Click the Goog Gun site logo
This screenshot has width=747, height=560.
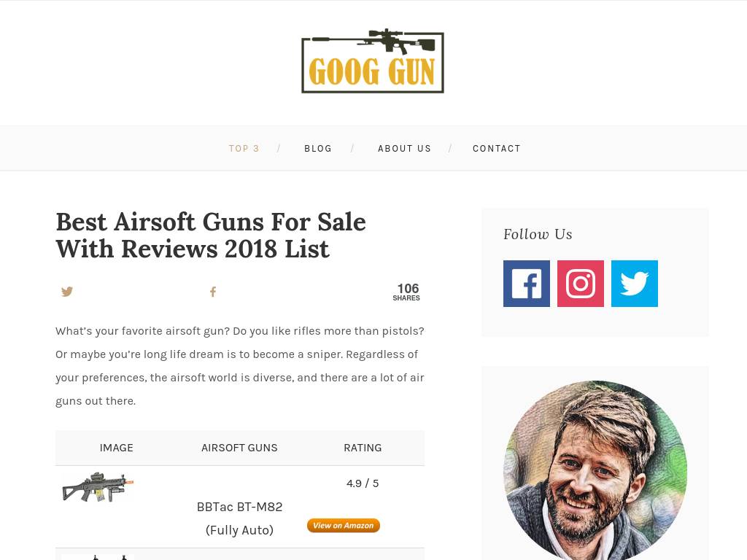click(x=373, y=61)
